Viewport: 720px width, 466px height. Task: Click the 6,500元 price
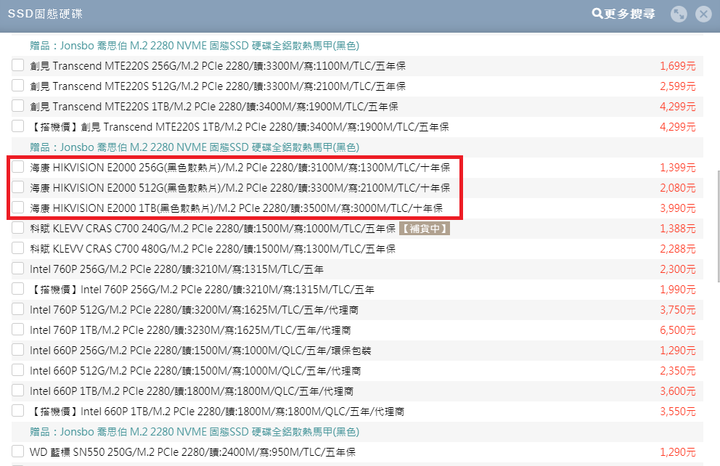click(x=678, y=330)
